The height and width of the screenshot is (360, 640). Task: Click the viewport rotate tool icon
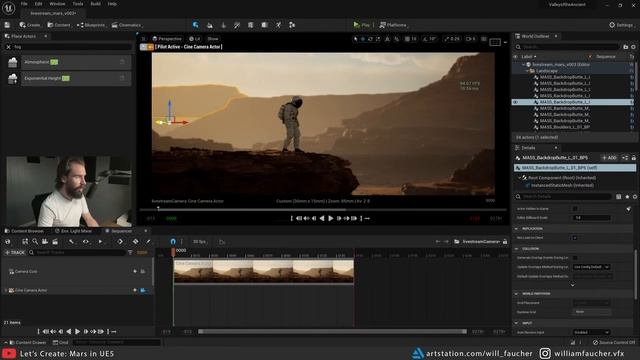tap(370, 39)
